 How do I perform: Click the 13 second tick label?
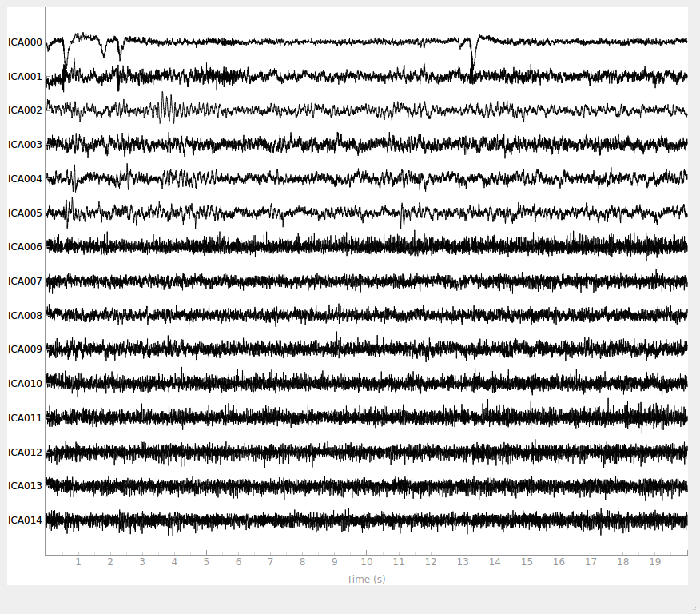[x=463, y=562]
